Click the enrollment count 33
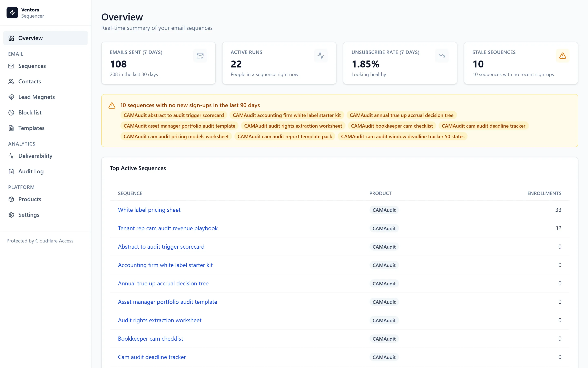This screenshot has width=588, height=368. pos(558,210)
